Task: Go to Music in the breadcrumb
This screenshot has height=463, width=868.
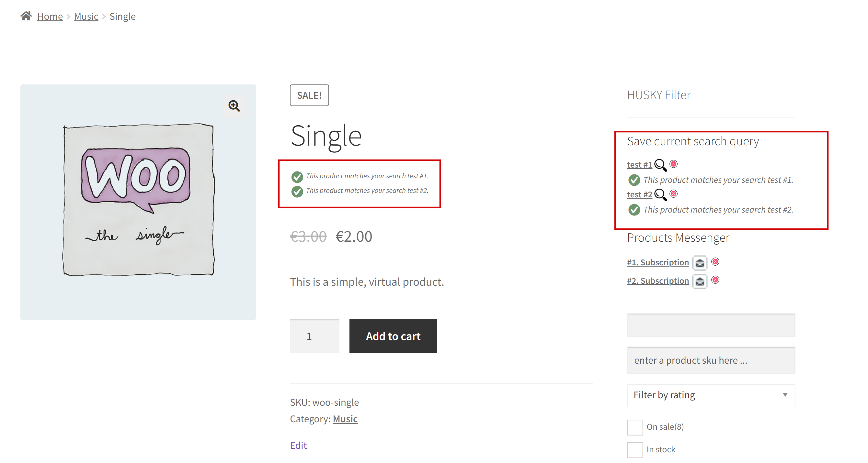Action: (x=86, y=16)
